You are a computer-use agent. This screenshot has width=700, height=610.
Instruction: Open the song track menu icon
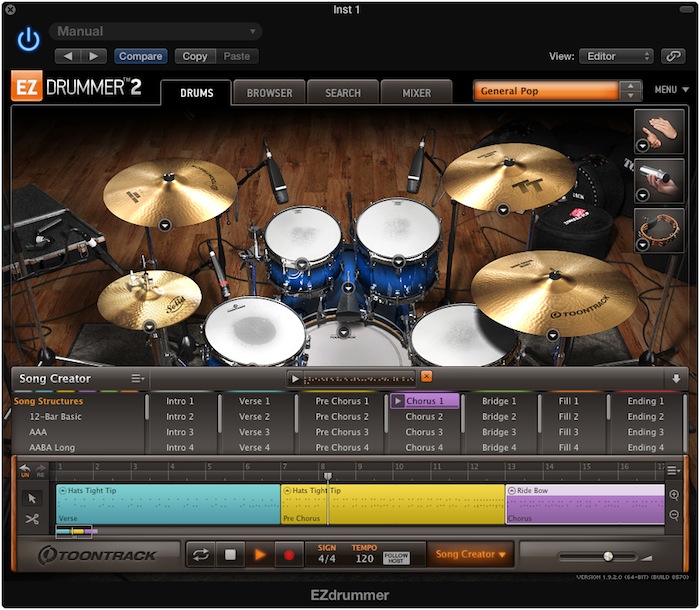coord(673,471)
